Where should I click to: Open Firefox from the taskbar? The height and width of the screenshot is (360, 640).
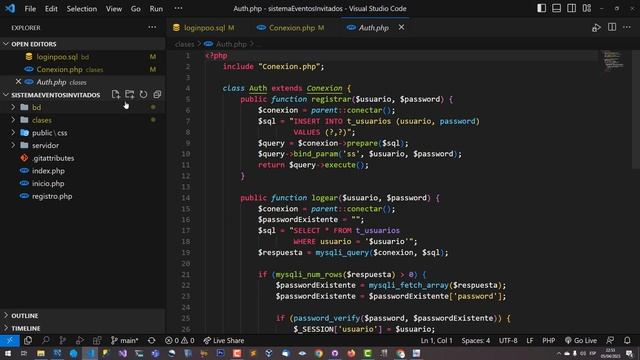tap(351, 353)
